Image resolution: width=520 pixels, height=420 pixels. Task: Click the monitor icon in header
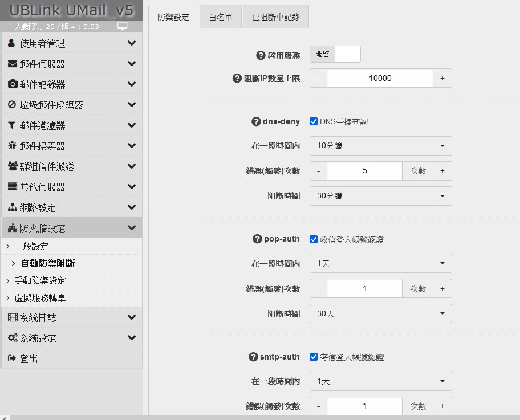pyautogui.click(x=122, y=26)
